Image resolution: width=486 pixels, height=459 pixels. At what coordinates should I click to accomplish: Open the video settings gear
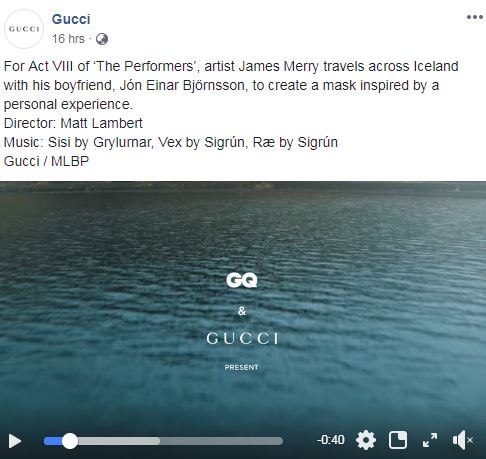coord(366,440)
